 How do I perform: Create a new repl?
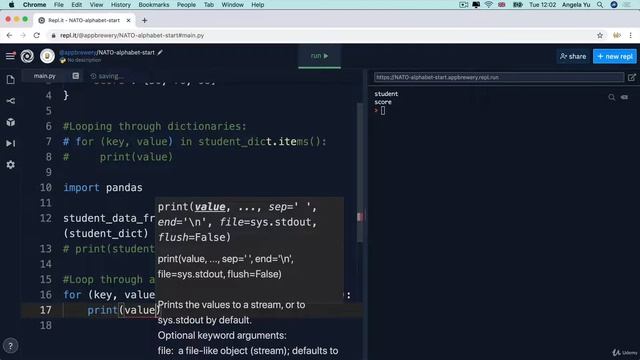click(x=615, y=56)
